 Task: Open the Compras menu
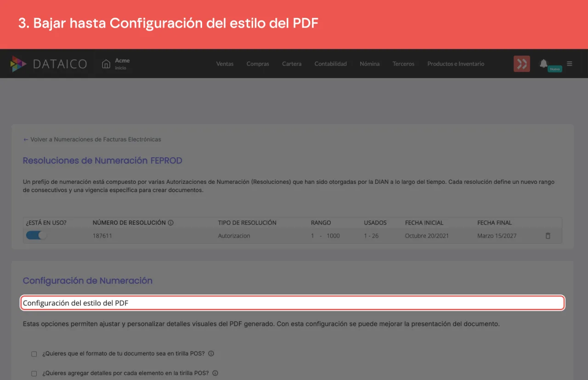258,64
